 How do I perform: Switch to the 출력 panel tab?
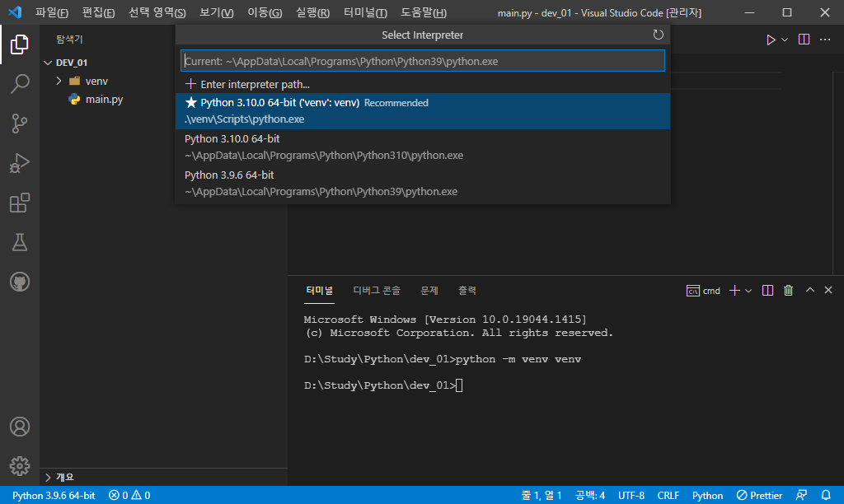coord(467,291)
